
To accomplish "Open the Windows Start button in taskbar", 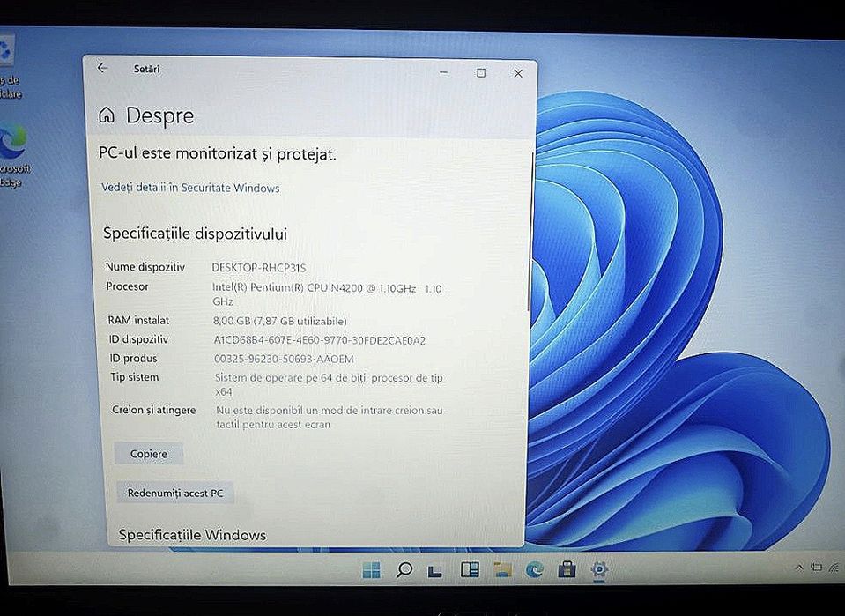I will (x=371, y=569).
